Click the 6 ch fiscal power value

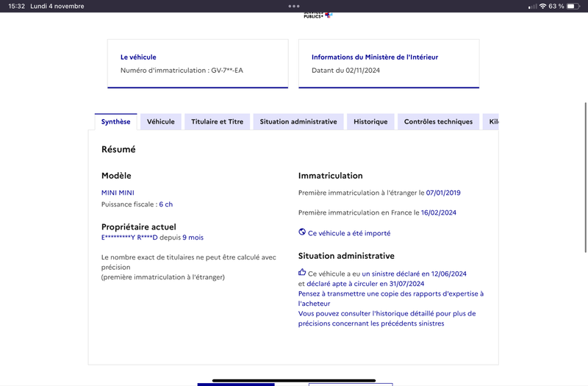point(166,204)
